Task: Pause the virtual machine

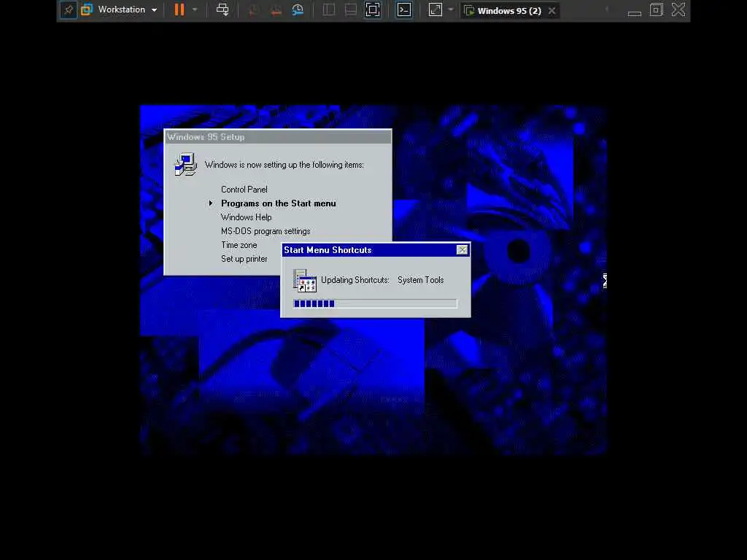Action: [179, 9]
